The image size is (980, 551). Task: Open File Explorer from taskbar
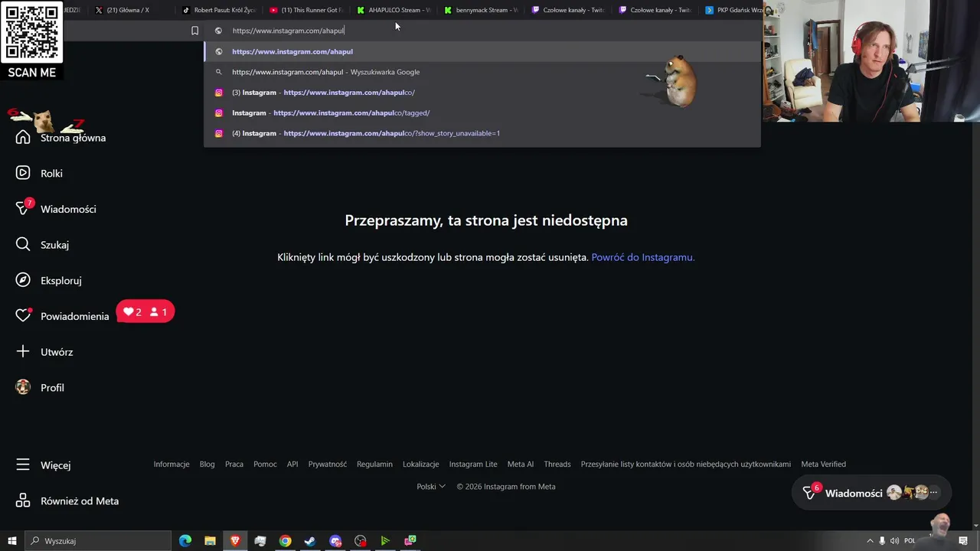tap(210, 541)
